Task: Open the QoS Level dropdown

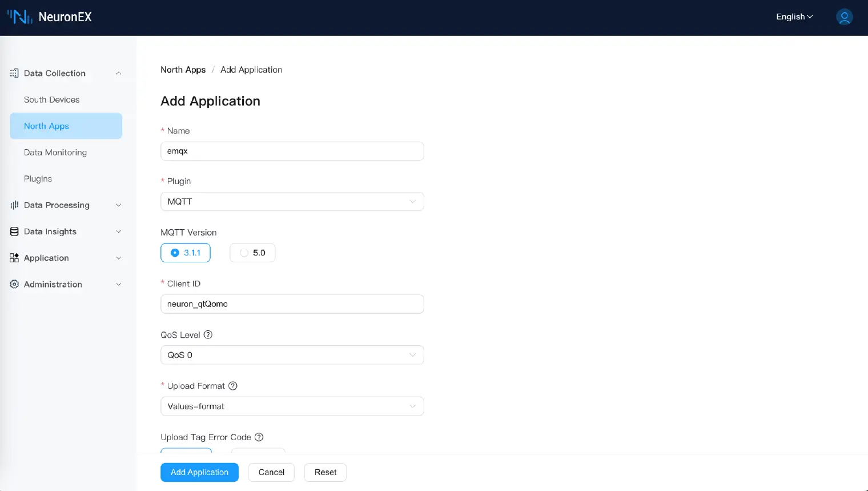Action: [292, 355]
